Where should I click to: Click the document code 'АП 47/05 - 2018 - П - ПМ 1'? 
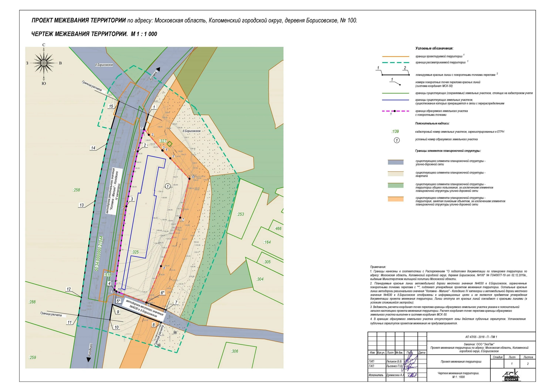pos(481,337)
